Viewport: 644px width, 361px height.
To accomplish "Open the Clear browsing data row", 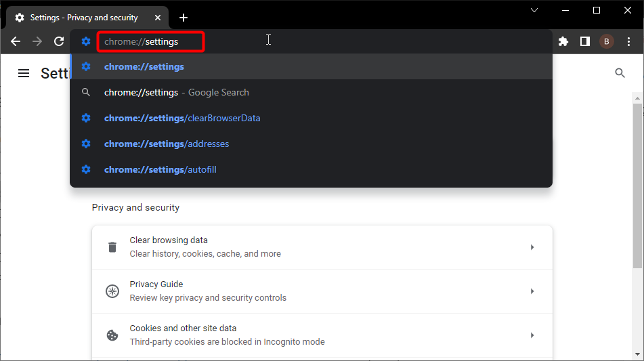I will (x=322, y=247).
